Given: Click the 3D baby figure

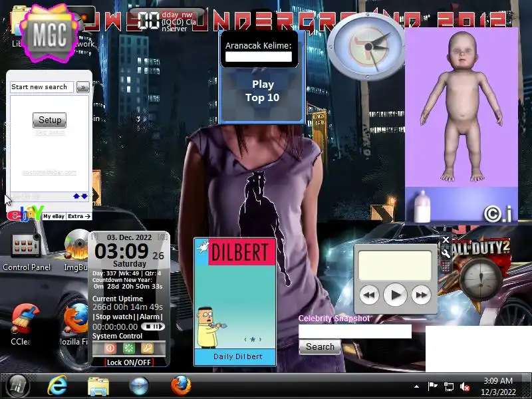Looking at the screenshot, I should tap(462, 107).
